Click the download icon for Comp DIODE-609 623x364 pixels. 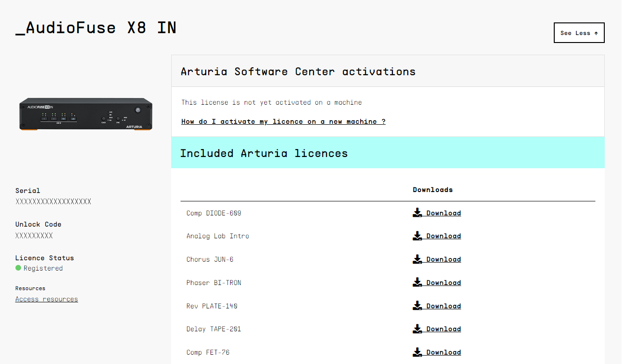tap(417, 213)
